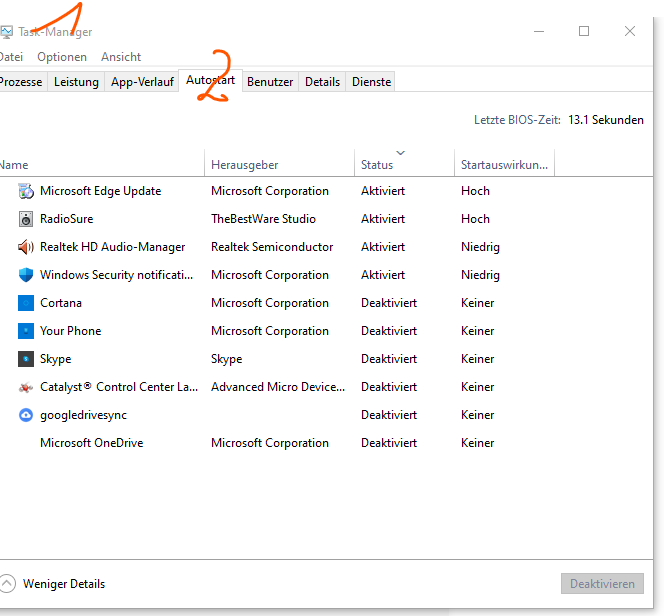Click the Skype publisher cell
The height and width of the screenshot is (616, 664).
click(x=227, y=359)
